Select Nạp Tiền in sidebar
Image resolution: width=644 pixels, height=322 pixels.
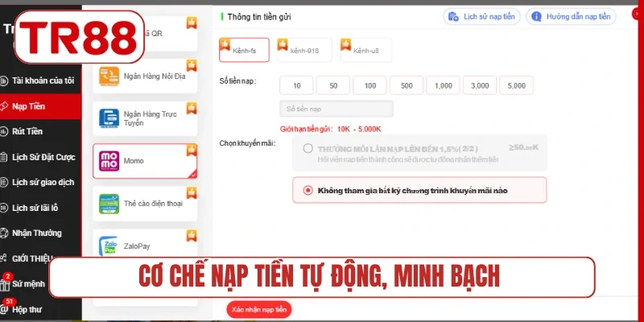[x=40, y=106]
